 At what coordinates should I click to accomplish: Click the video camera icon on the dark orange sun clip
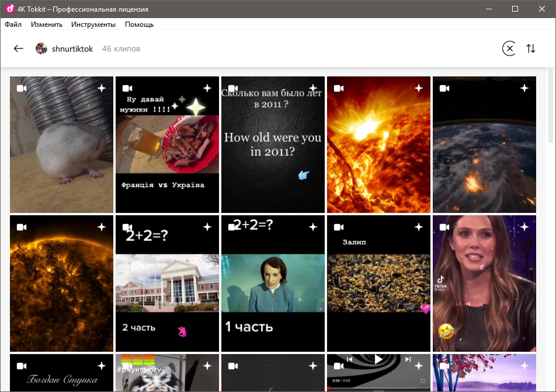point(22,227)
